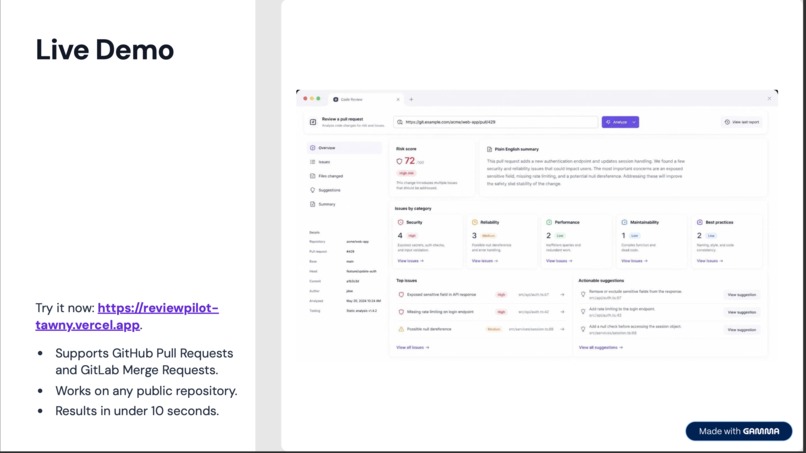Open the Possible null dereference issue row
The image size is (806, 453).
pyautogui.click(x=481, y=329)
